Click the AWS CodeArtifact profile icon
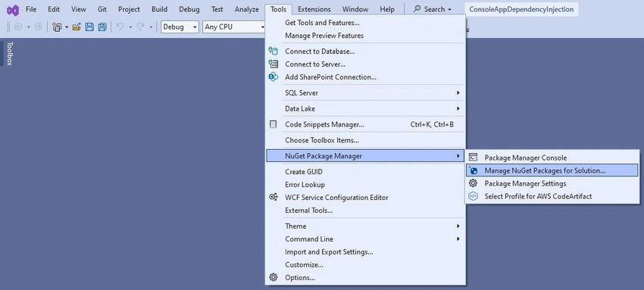Screen dimensions: 644x290 pyautogui.click(x=473, y=196)
